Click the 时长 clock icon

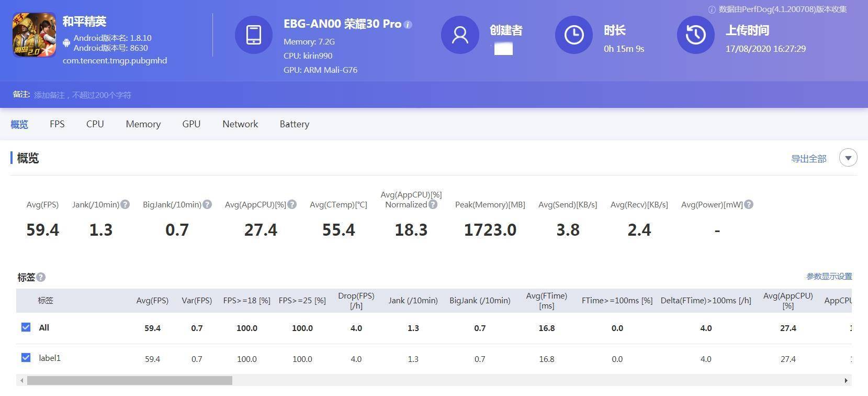click(574, 35)
